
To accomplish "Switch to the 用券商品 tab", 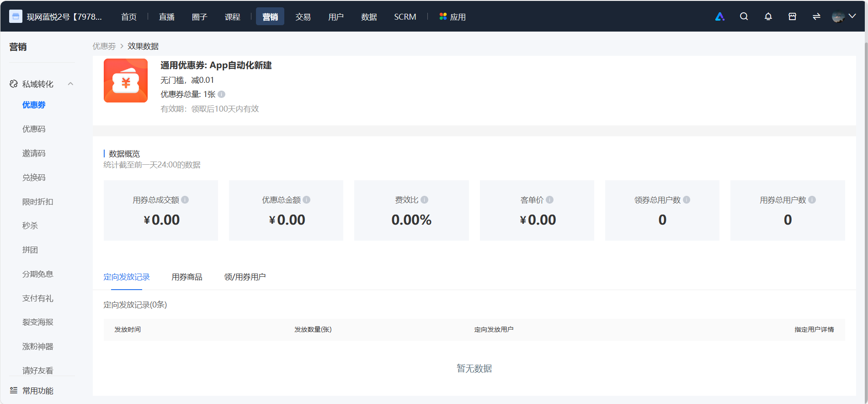I will (x=187, y=277).
